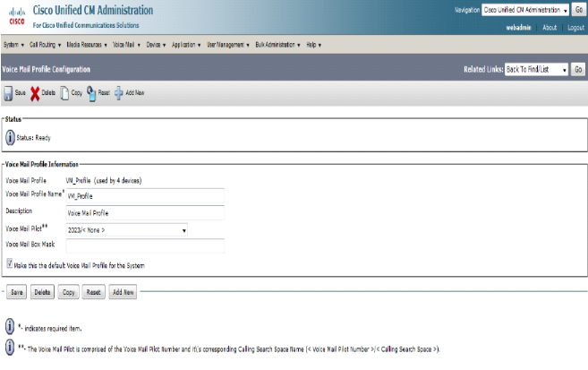Click the bottom Delete button

(42, 292)
